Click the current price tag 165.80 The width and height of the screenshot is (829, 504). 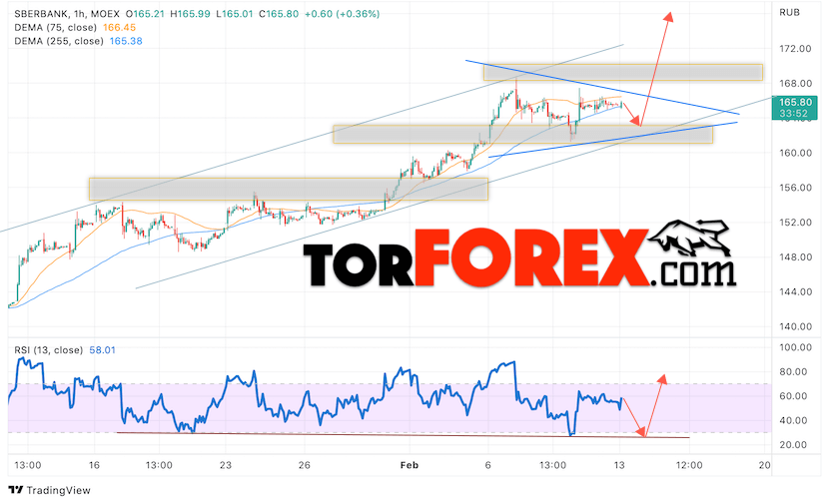click(x=795, y=102)
